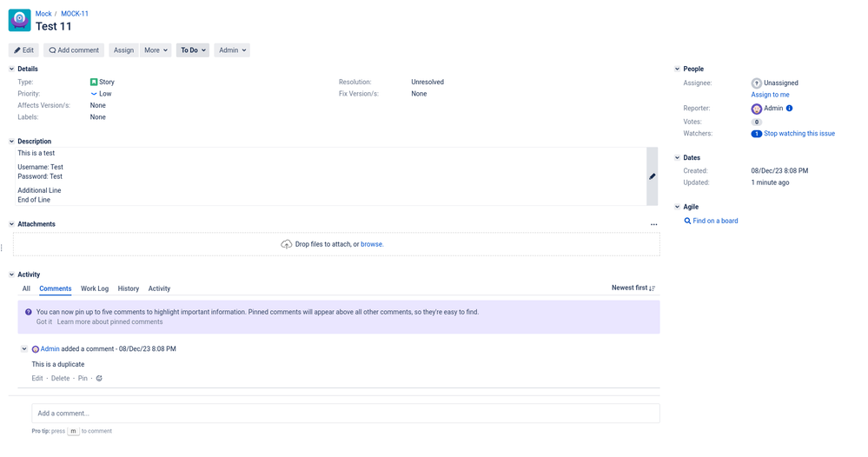The image size is (868, 457).
Task: Click the Admin author link on comment
Action: click(x=50, y=349)
